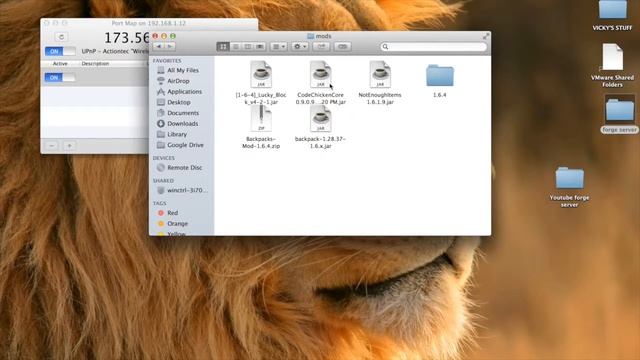Select the forge server desktop folder

(x=620, y=110)
